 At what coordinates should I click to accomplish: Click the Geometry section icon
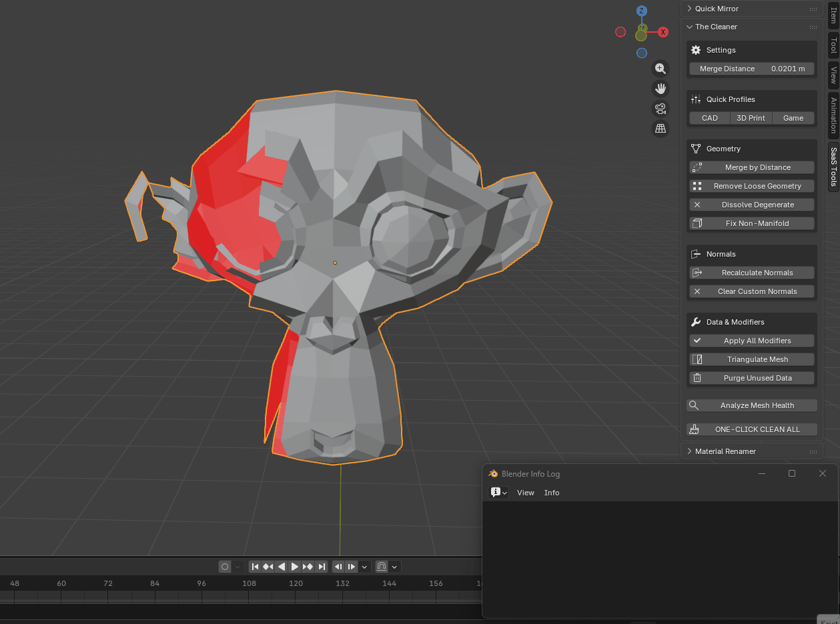tap(696, 149)
